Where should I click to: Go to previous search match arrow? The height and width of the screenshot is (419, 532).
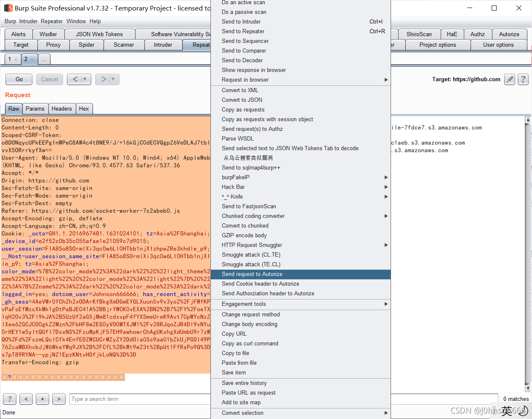(26, 399)
